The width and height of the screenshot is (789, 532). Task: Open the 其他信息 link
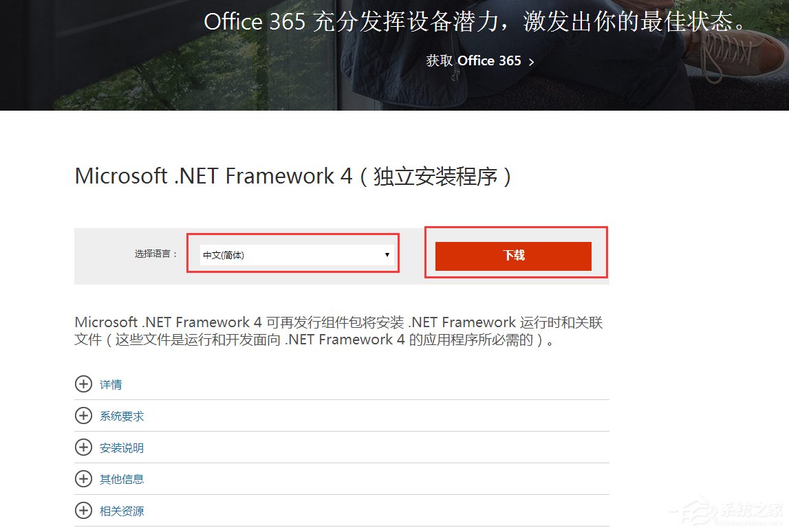pos(120,479)
